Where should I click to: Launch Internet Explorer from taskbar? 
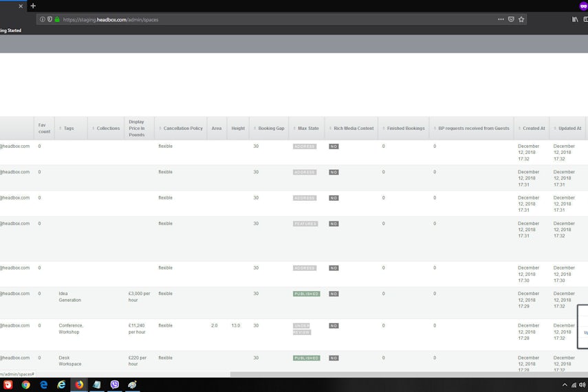click(x=61, y=385)
